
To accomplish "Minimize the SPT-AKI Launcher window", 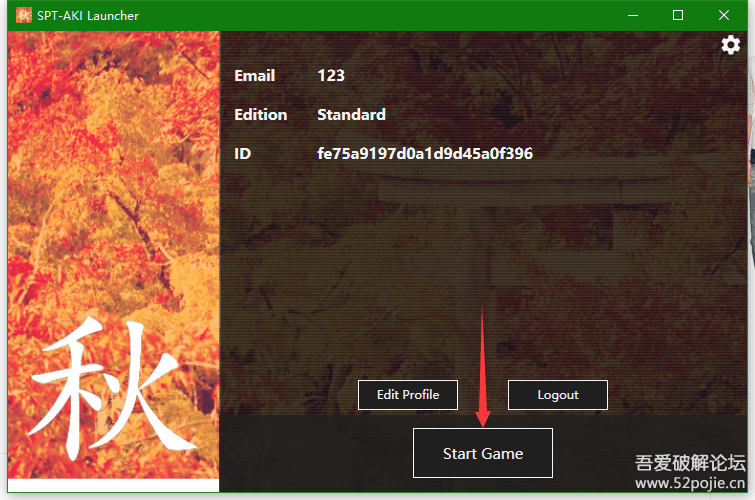I will point(632,15).
